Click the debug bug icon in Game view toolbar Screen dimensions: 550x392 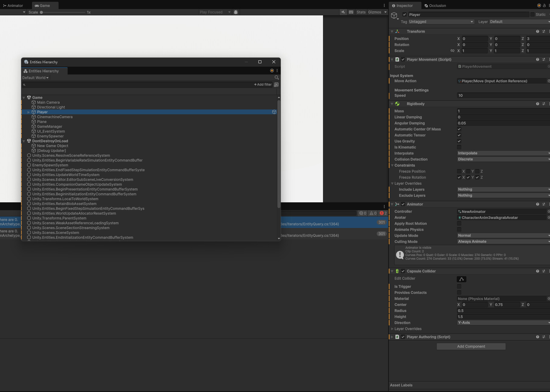[x=236, y=12]
